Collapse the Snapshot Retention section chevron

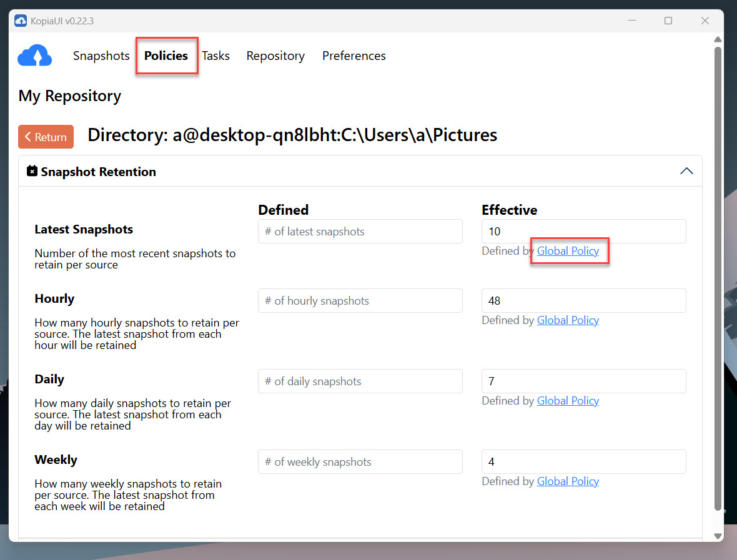686,171
